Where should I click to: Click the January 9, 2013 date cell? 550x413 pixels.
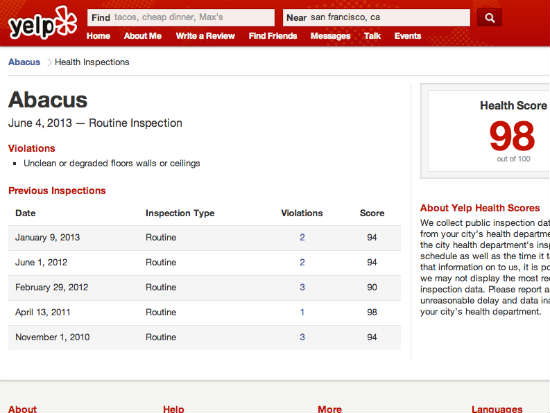click(48, 238)
